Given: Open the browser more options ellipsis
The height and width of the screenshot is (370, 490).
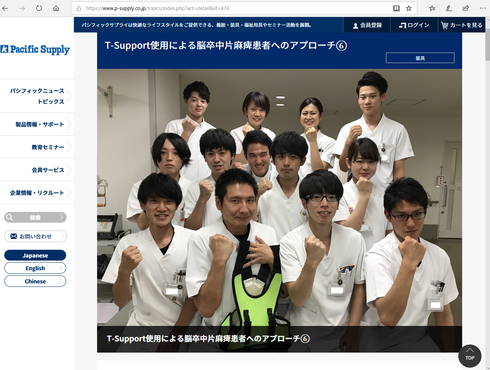Looking at the screenshot, I should [x=483, y=8].
